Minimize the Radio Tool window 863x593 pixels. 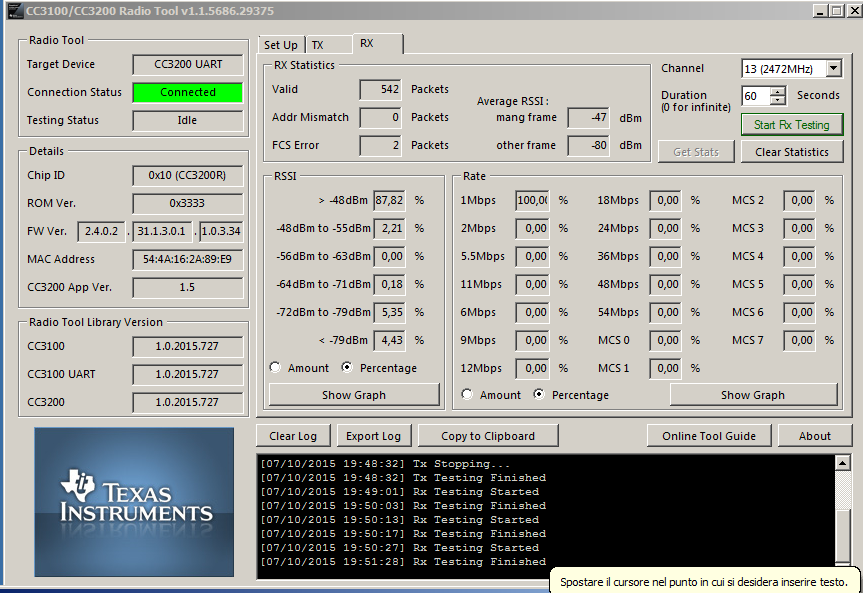click(821, 10)
